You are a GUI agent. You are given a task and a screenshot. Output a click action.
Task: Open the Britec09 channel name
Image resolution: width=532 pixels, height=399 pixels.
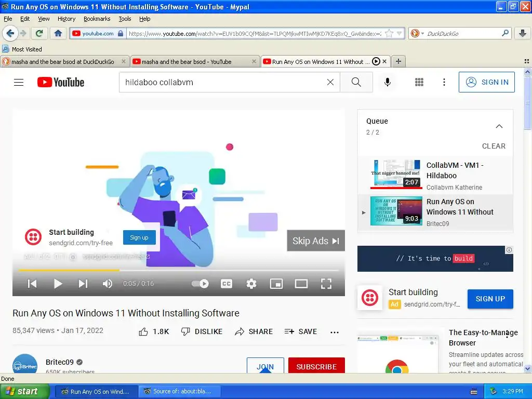pyautogui.click(x=59, y=362)
